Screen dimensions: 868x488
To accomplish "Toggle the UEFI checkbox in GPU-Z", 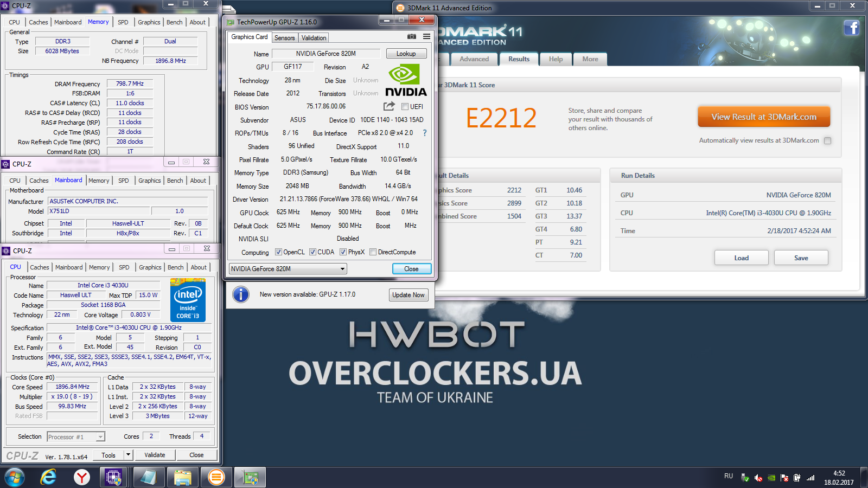I will pos(405,106).
